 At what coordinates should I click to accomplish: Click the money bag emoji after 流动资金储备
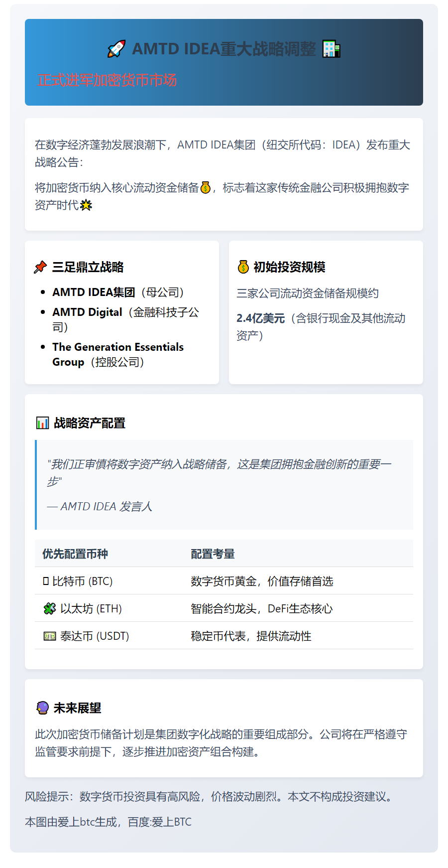[x=205, y=188]
